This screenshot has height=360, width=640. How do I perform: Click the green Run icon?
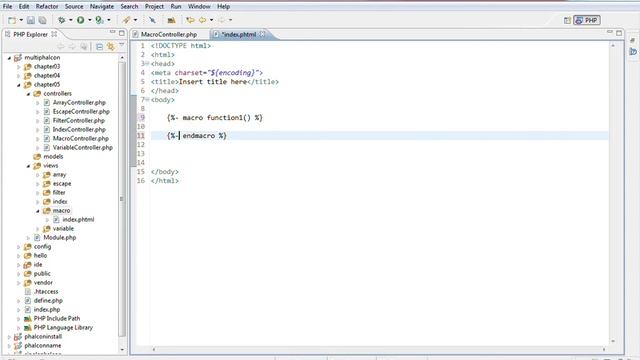pos(80,20)
